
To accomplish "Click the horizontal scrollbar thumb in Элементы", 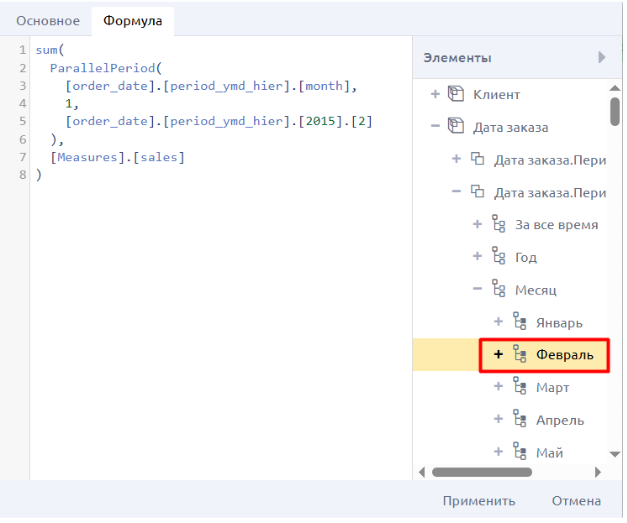I will (x=482, y=473).
